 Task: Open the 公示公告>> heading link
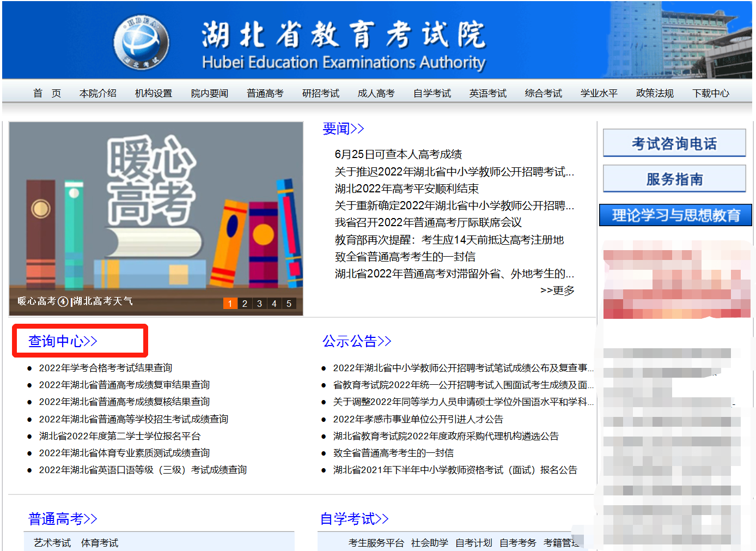point(357,341)
